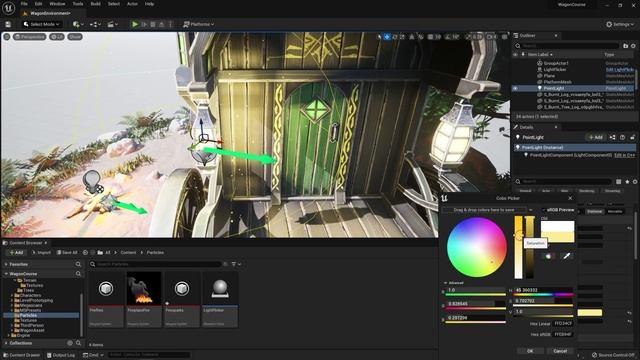The image size is (640, 360).
Task: Open the File menu
Action: tap(24, 4)
